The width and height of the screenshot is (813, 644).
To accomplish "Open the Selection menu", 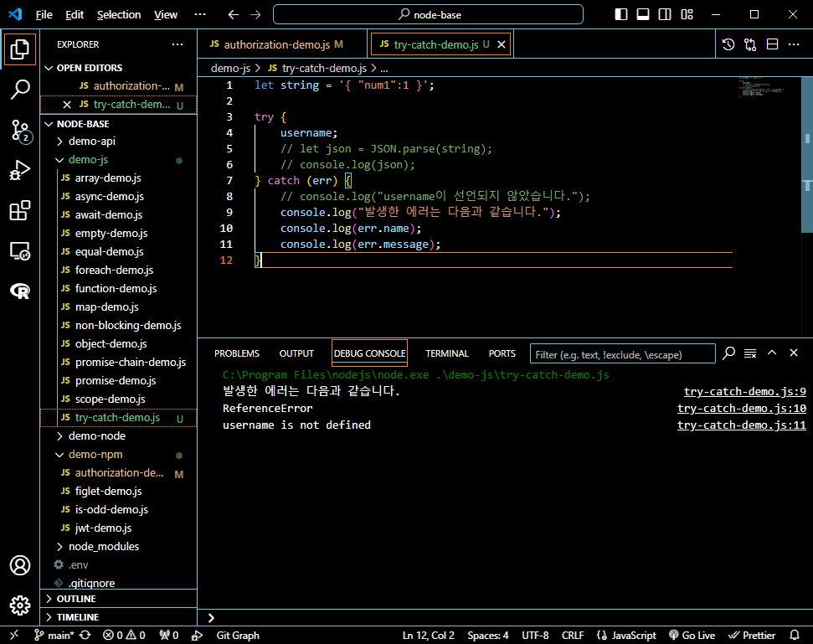I will (119, 14).
